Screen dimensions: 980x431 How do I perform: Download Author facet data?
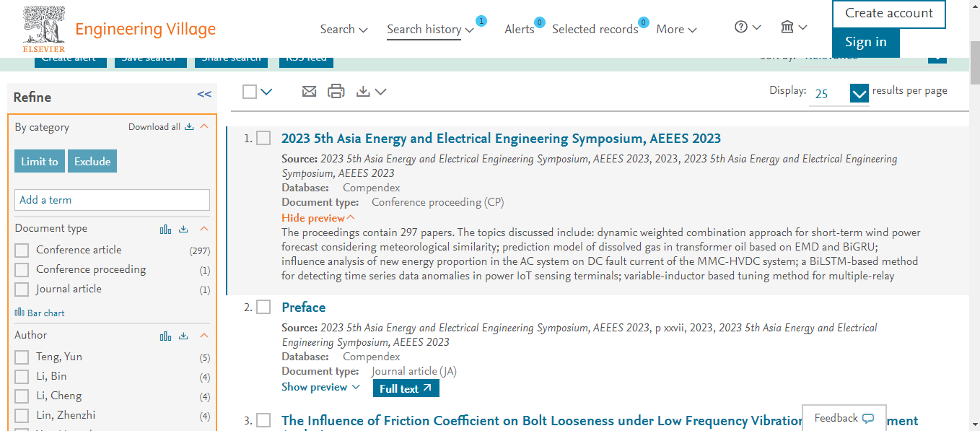pos(183,336)
